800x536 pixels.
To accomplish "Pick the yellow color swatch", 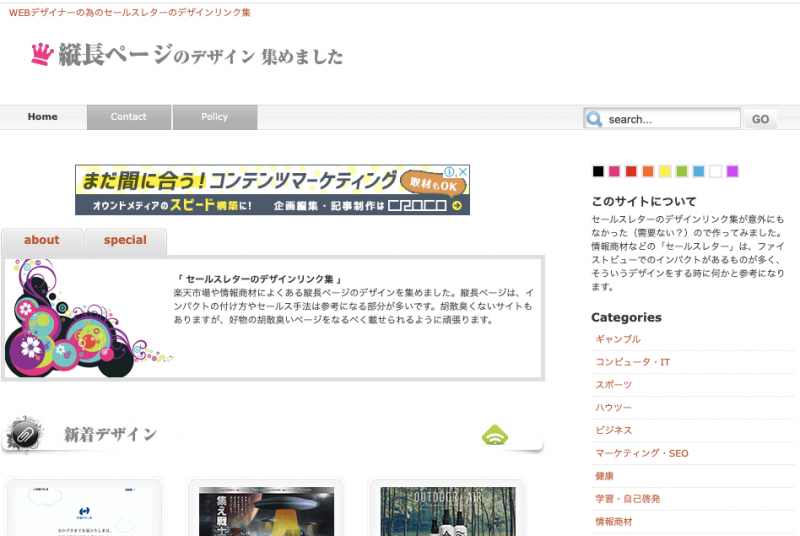I will (x=665, y=171).
